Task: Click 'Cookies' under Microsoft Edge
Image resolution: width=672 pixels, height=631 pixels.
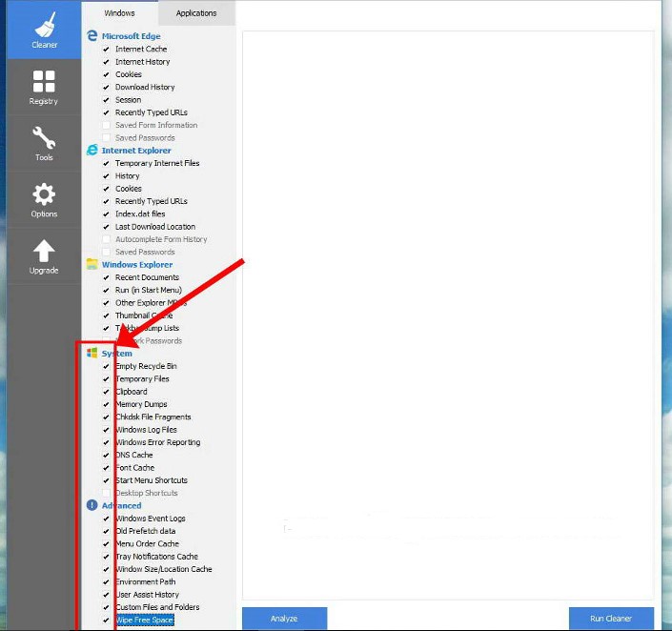Action: (x=128, y=74)
